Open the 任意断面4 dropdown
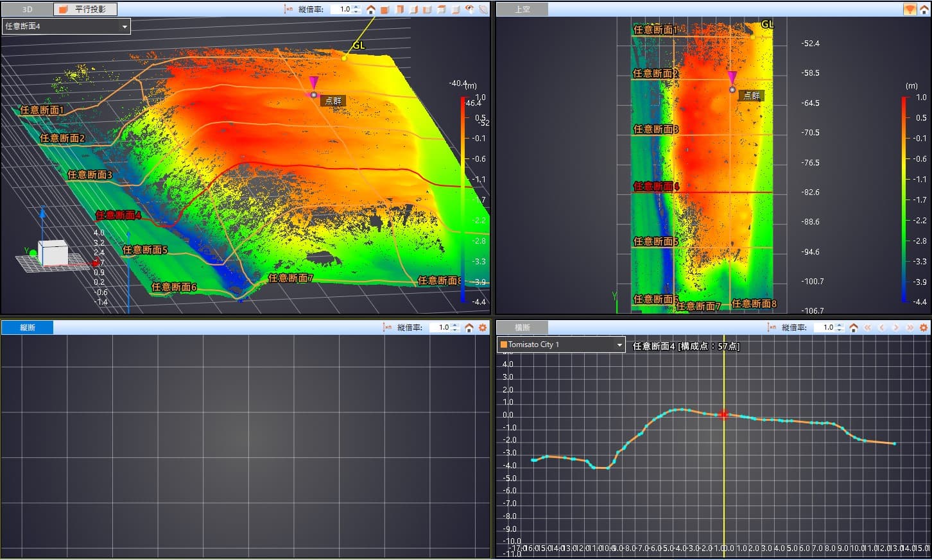Viewport: 932px width, 560px height. tap(66, 26)
